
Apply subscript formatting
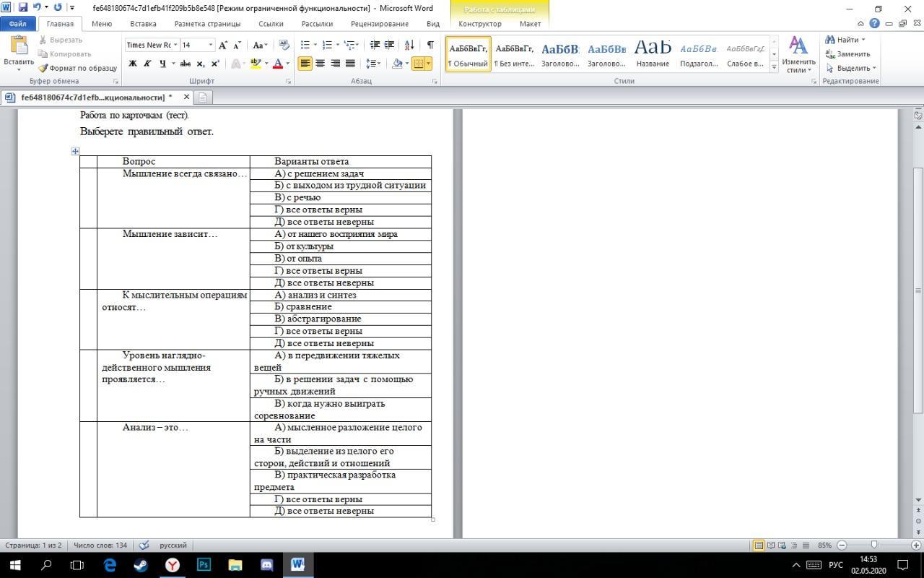[x=202, y=64]
